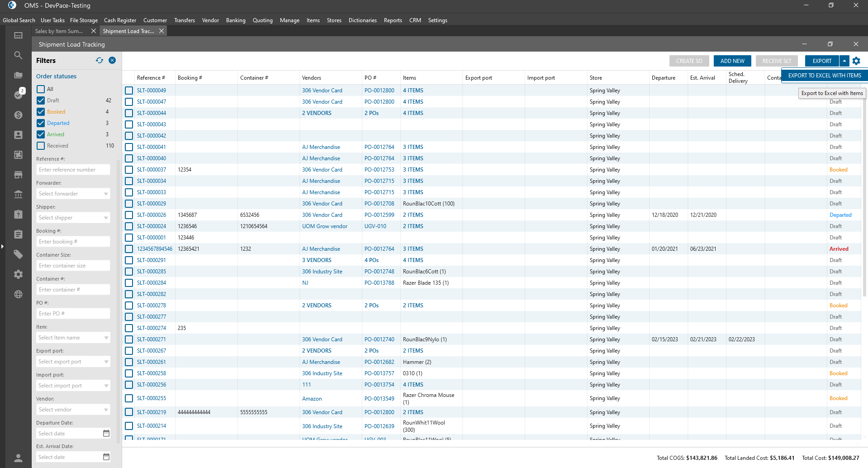The image size is (868, 468).
Task: Click the dollar sign cash register icon
Action: tap(18, 115)
